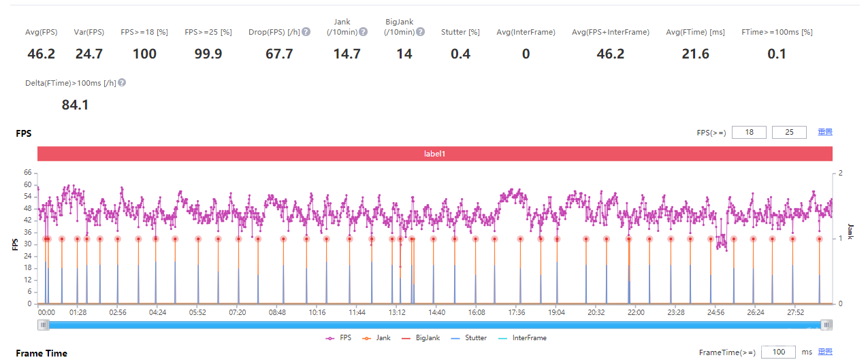
Task: Toggle the BigJank series in chart legend
Action: [x=419, y=337]
